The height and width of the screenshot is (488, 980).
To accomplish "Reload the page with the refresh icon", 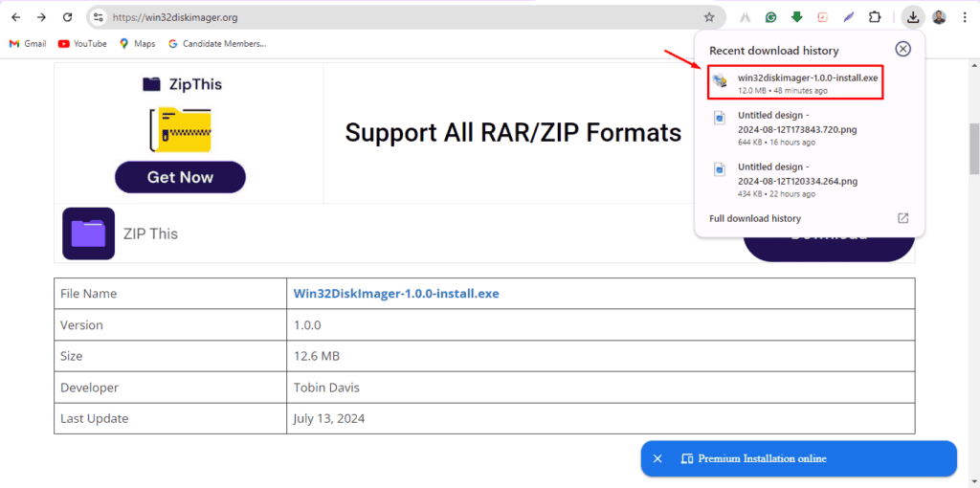I will [x=68, y=17].
